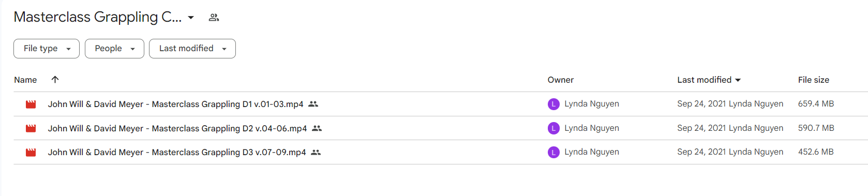Click the File size column header
This screenshot has height=196, width=868.
[813, 80]
